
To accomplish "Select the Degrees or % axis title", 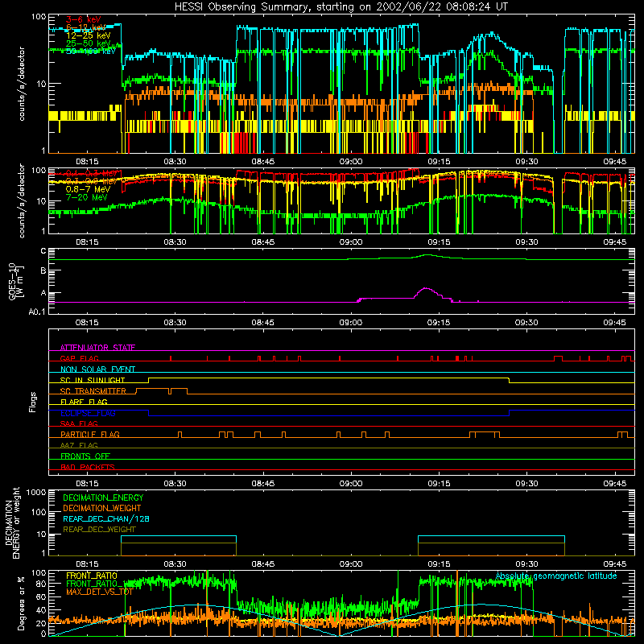I will tap(21, 603).
